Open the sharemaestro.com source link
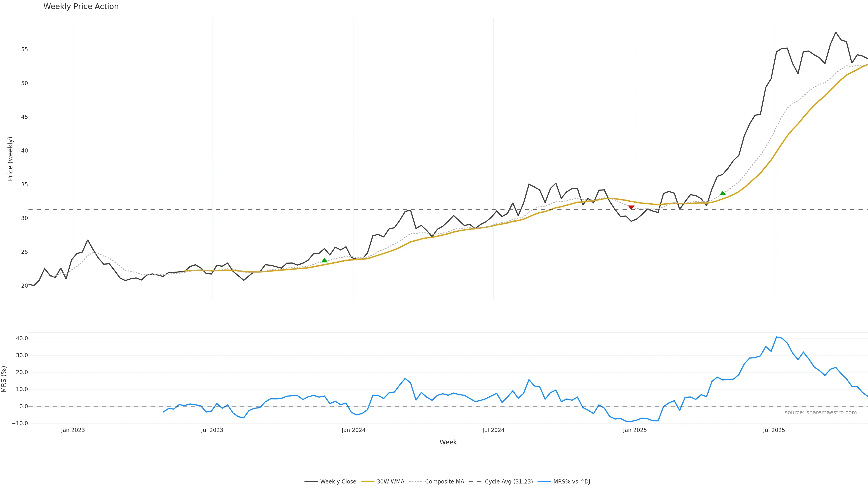Screen dimensions: 868x488 pos(821,412)
